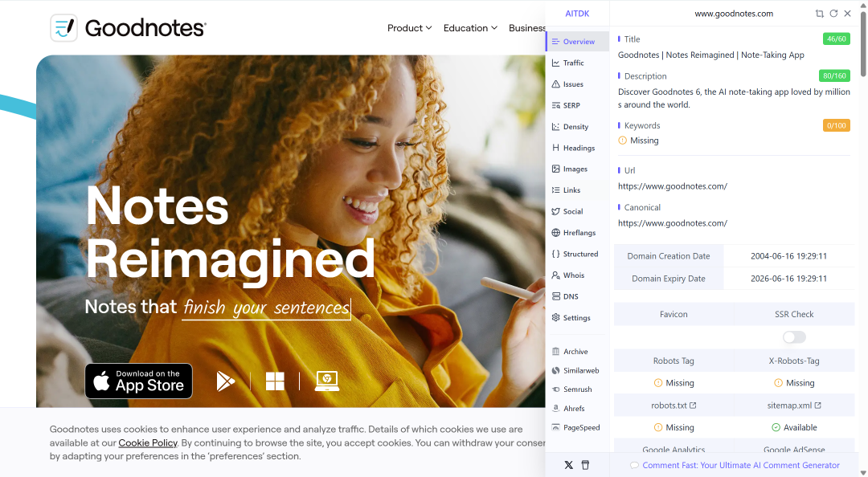Open AITDK Settings
This screenshot has height=477, width=868.
[577, 318]
